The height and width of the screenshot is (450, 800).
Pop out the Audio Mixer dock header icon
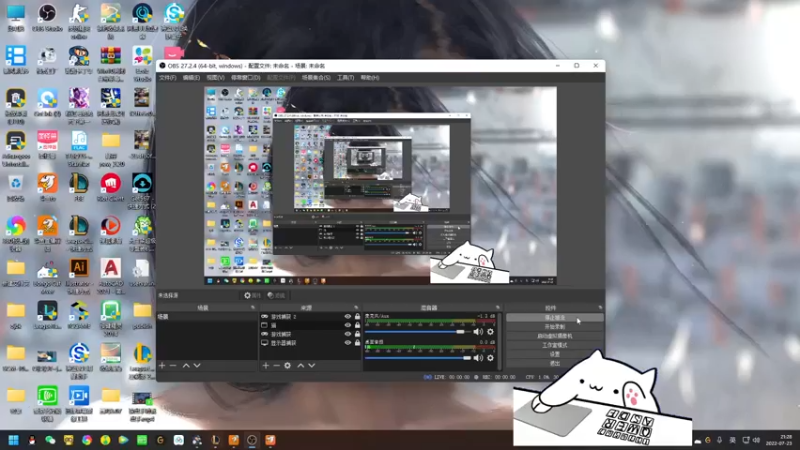[497, 308]
